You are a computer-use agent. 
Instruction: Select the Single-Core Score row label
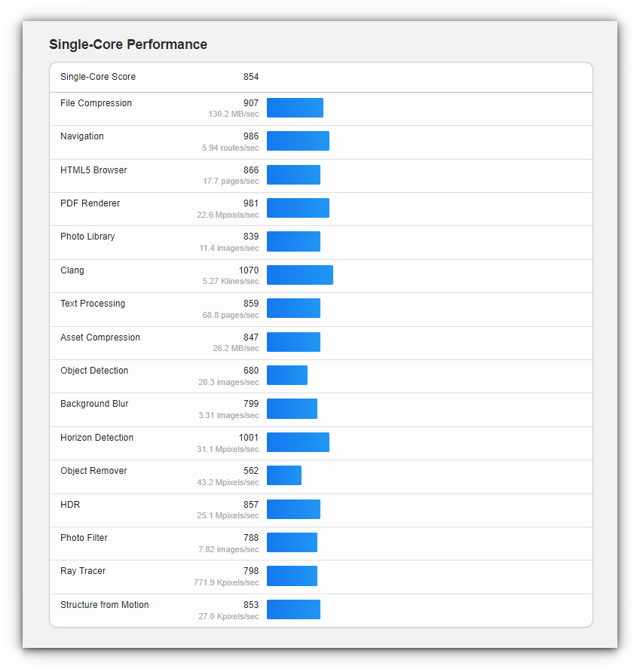point(98,77)
